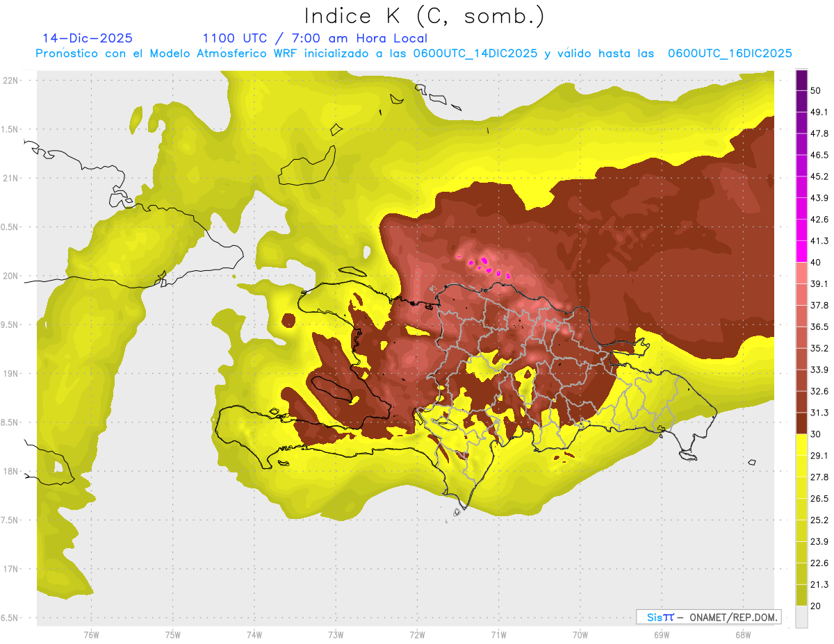Click the 75W longitude label
Viewport: 834px width, 644px height.
[x=173, y=635]
